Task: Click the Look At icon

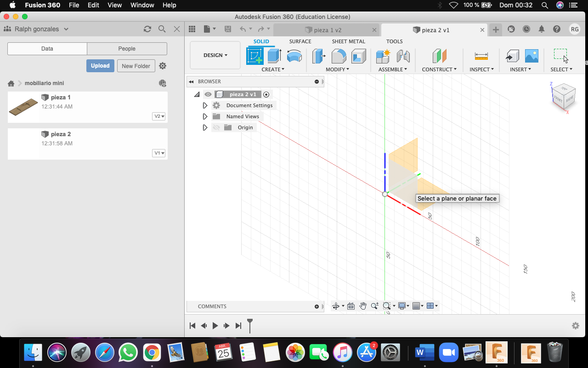Action: 351,306
